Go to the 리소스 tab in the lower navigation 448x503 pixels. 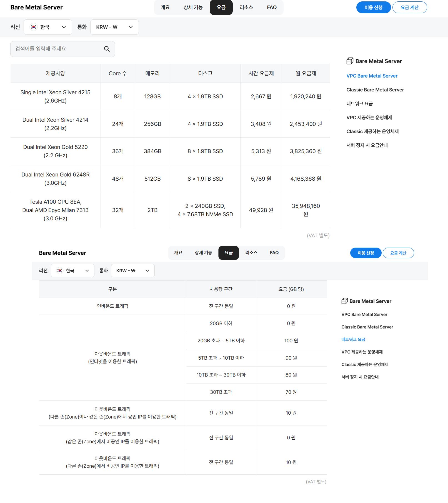click(x=251, y=253)
